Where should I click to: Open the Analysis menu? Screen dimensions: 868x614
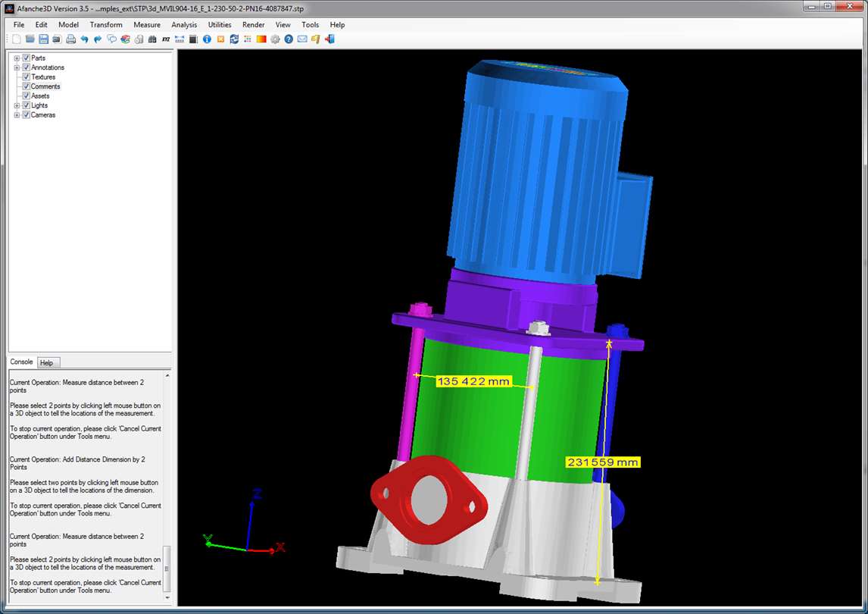click(184, 24)
